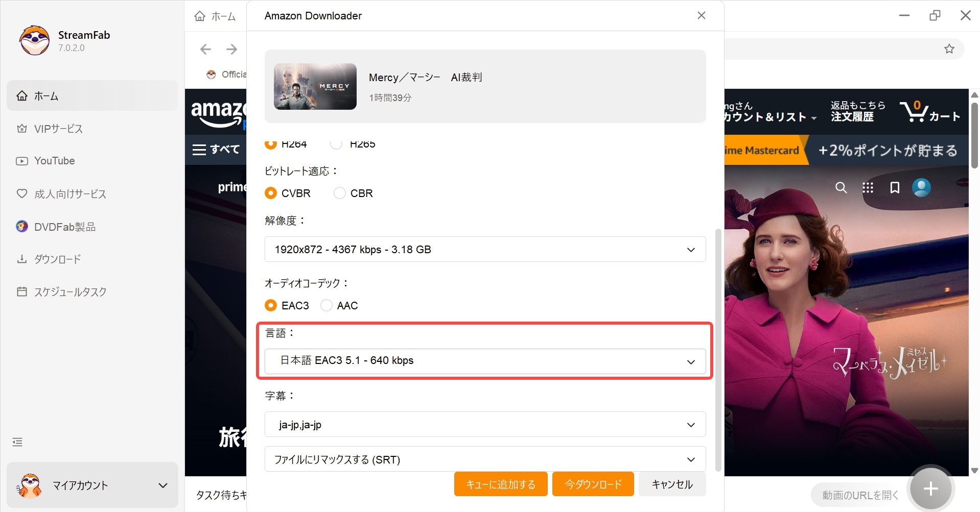
Task: Open the subtitle language dropdown ja-jp
Action: pyautogui.click(x=485, y=424)
